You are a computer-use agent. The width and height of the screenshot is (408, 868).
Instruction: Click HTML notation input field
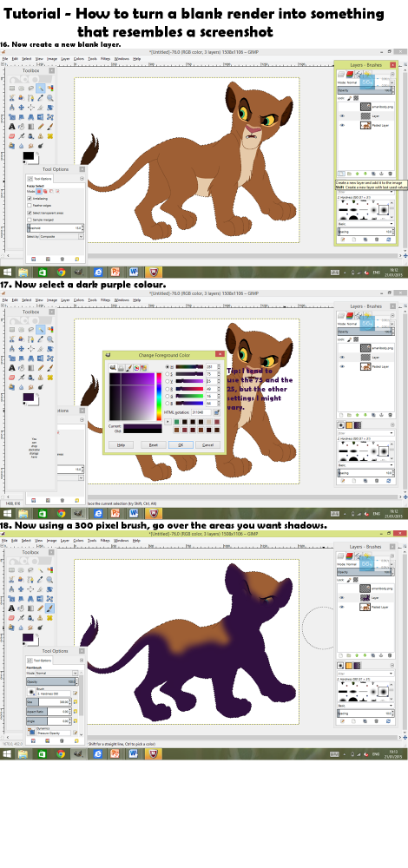201,412
